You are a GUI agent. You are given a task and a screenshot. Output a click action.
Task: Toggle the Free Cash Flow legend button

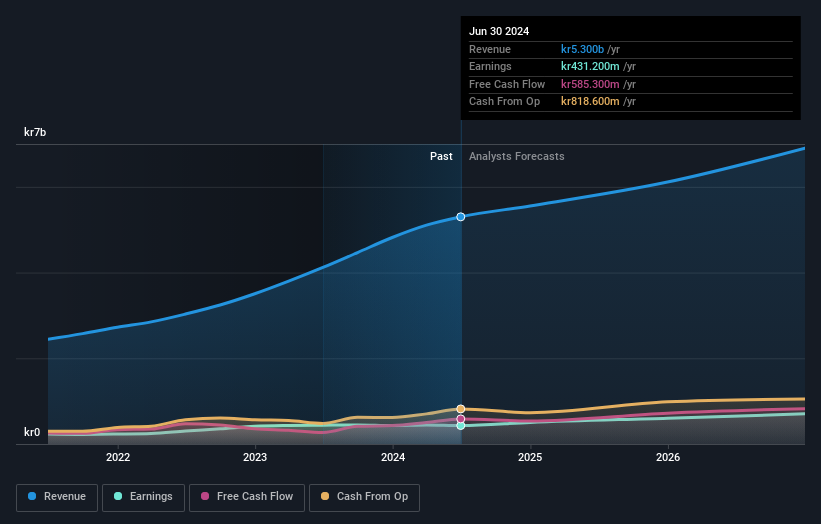[x=247, y=497]
